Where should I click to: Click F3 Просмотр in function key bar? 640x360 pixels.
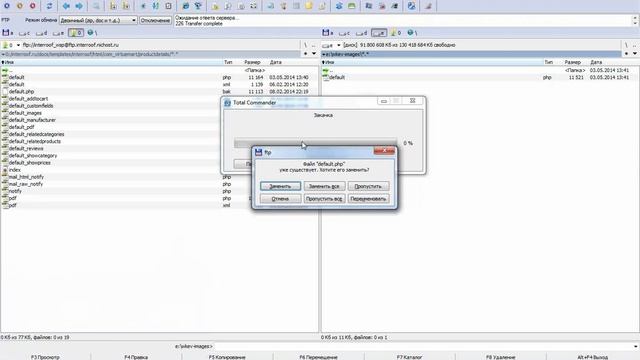[45, 357]
